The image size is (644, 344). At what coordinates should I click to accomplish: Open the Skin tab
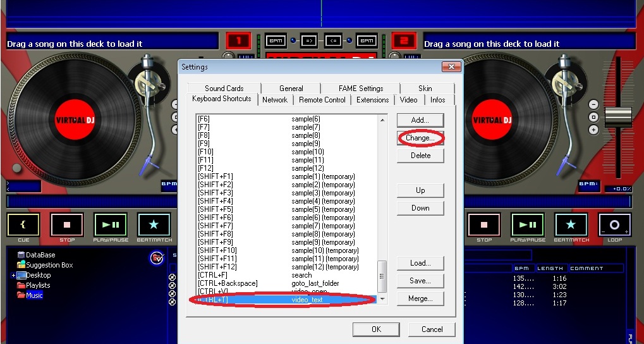point(425,89)
